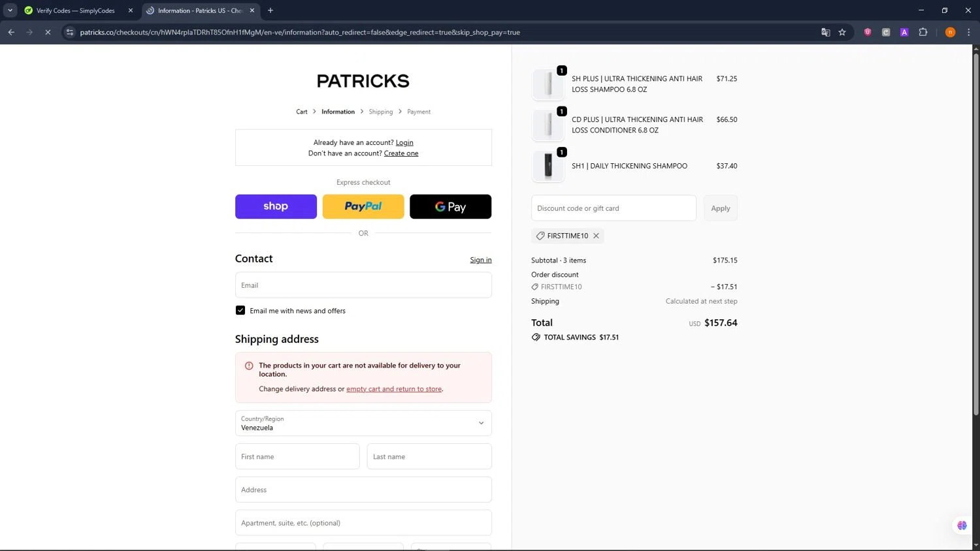The height and width of the screenshot is (551, 980).
Task: Click the Total Savings tag icon
Action: point(536,338)
